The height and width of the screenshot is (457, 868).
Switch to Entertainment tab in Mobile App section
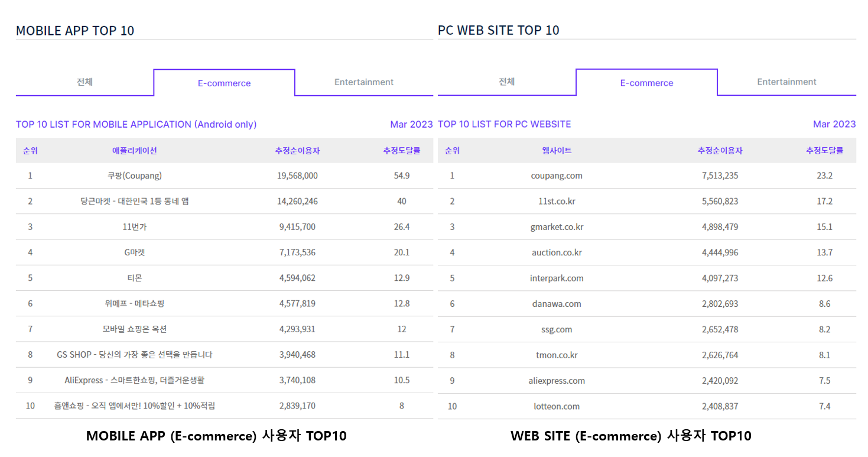[364, 82]
